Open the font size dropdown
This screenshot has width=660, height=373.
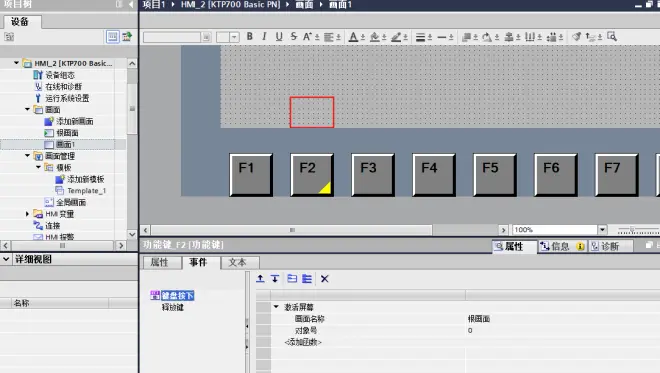pyautogui.click(x=234, y=37)
